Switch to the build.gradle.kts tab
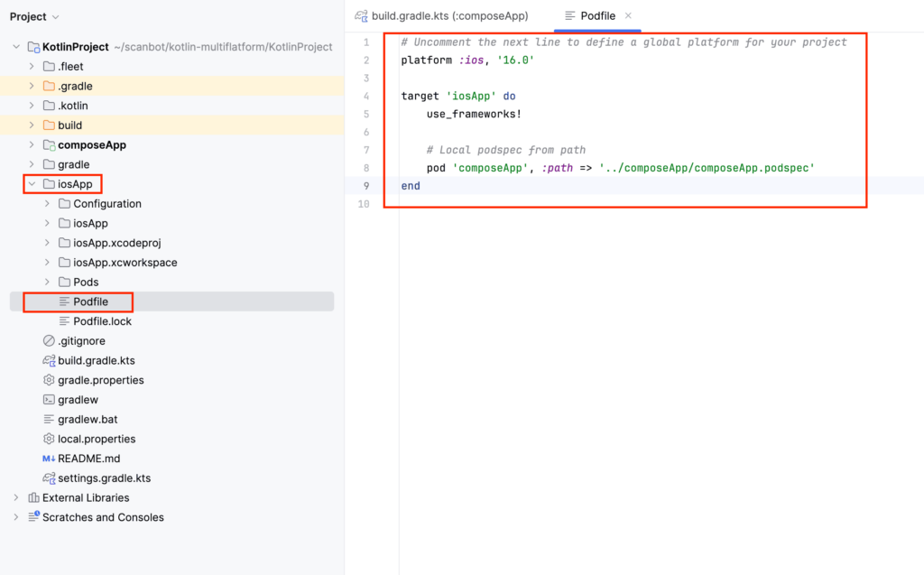Screen dimensions: 924x575 point(442,15)
